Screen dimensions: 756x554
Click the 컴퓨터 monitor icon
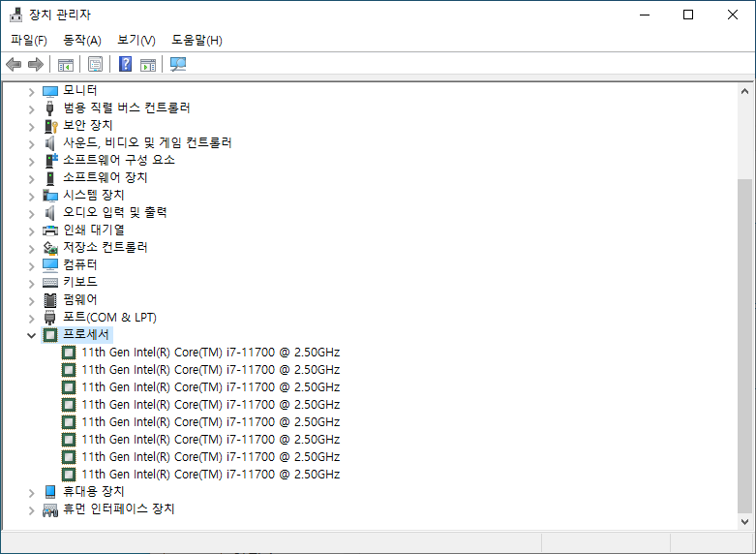50,265
